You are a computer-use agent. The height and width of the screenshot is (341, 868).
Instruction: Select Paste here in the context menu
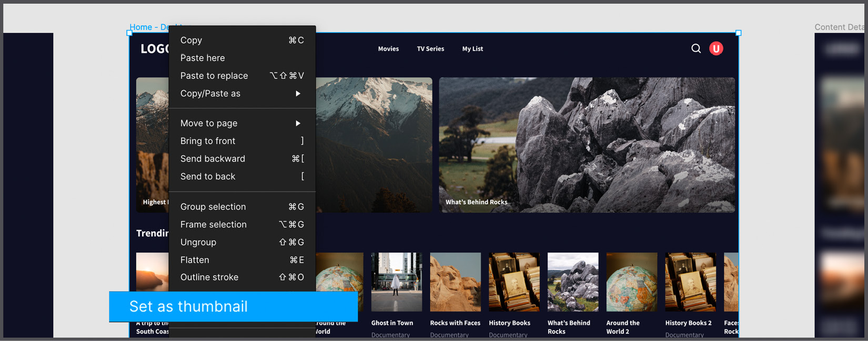(242, 58)
